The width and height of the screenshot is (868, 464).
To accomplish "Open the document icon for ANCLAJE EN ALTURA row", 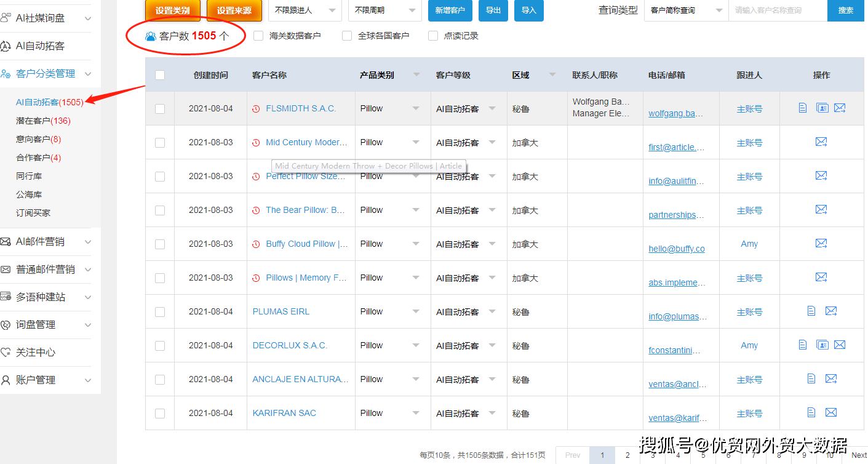I will pos(811,378).
